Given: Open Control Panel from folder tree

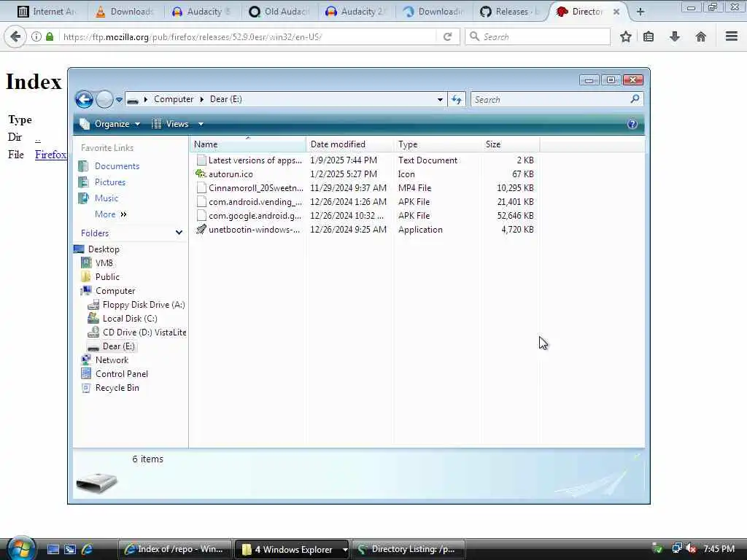Looking at the screenshot, I should [122, 374].
